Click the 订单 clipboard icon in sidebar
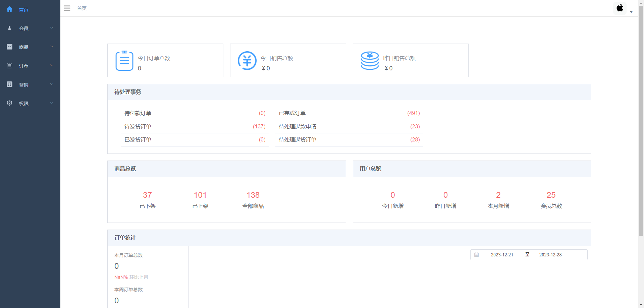Viewport: 644px width, 308px height. pos(9,66)
